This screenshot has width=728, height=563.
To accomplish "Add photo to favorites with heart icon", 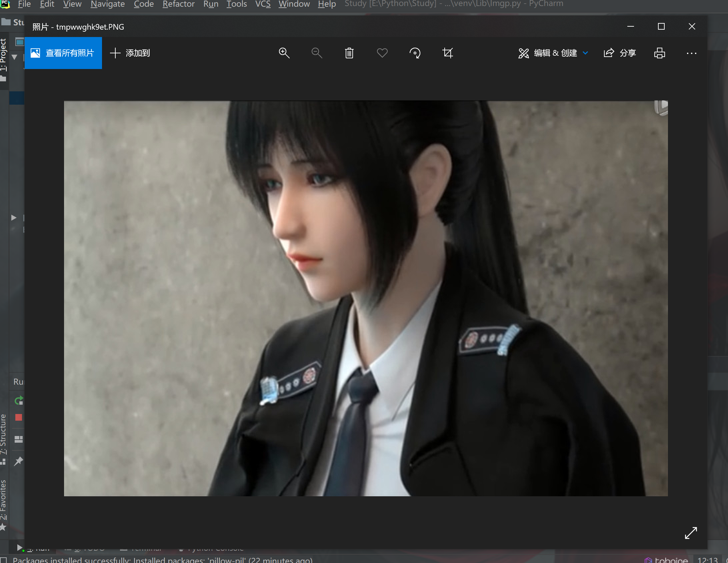I will pyautogui.click(x=382, y=53).
